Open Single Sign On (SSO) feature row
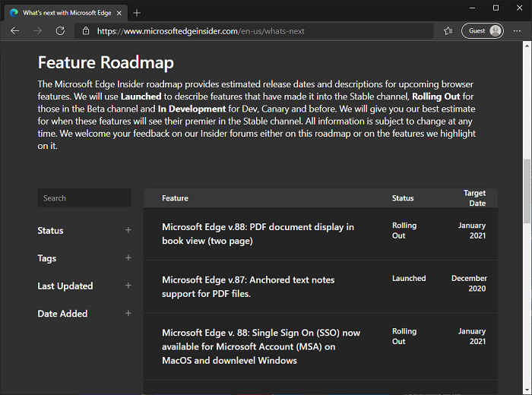Screen dimensions: 532x395 pyautogui.click(x=261, y=346)
